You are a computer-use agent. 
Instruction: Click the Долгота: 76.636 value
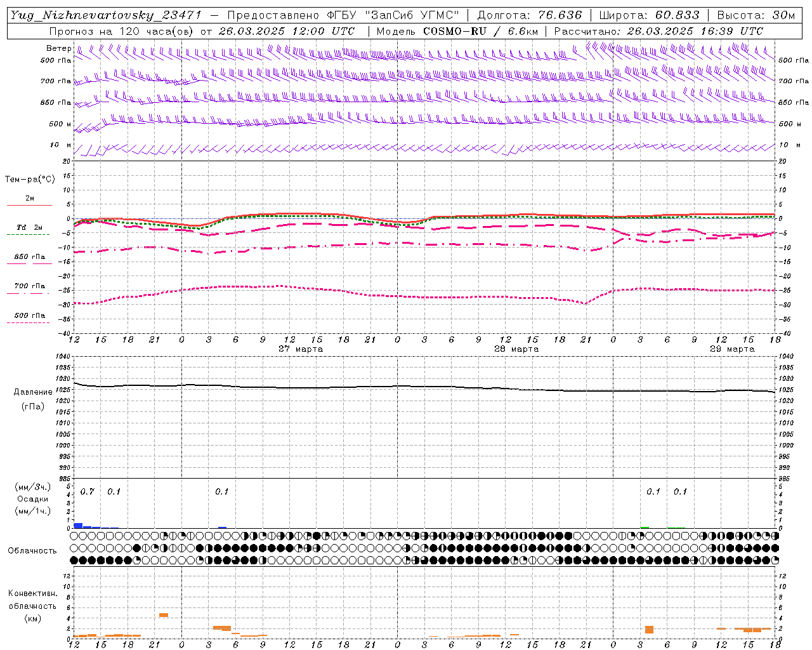tap(529, 15)
